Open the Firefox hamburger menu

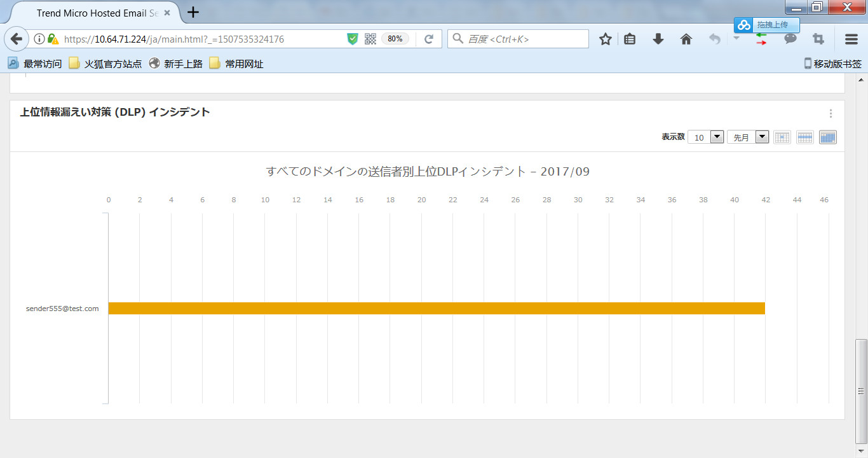tap(851, 39)
